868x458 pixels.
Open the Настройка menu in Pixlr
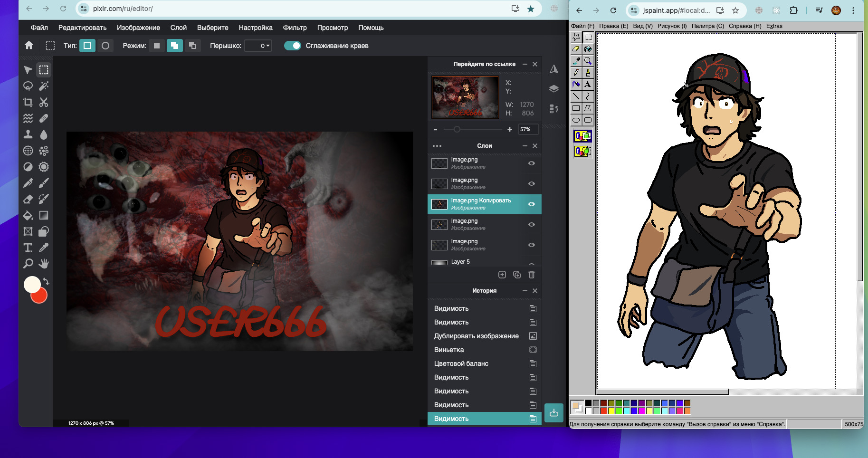coord(256,28)
